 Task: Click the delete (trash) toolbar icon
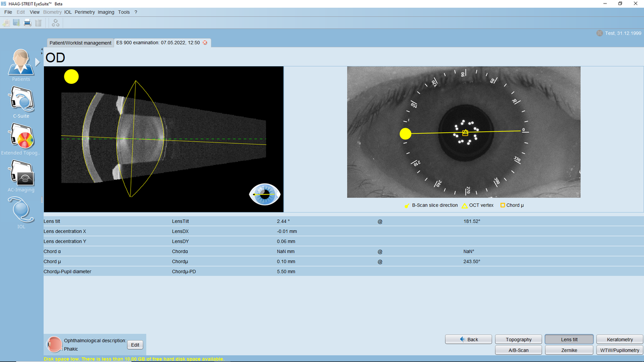tap(38, 23)
